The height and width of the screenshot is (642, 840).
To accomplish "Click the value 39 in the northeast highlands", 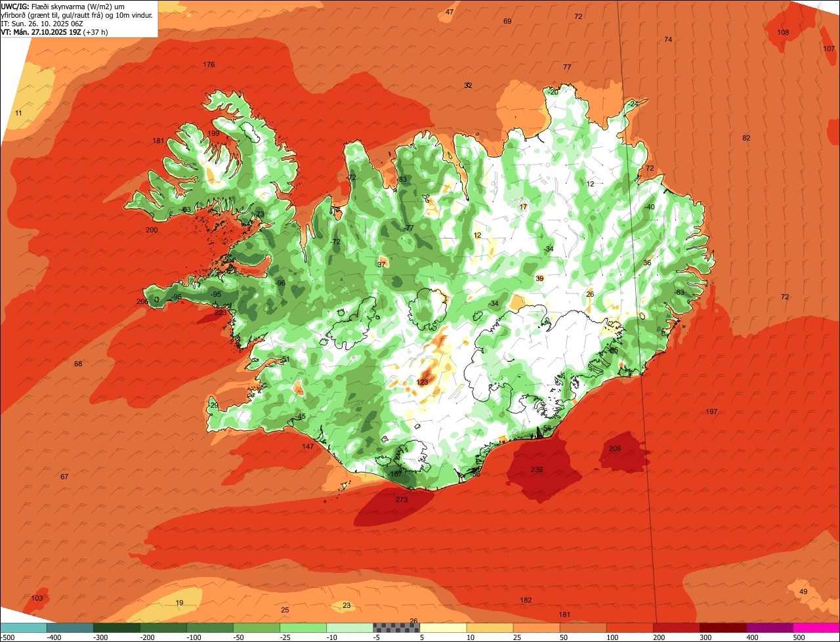I will 539,278.
